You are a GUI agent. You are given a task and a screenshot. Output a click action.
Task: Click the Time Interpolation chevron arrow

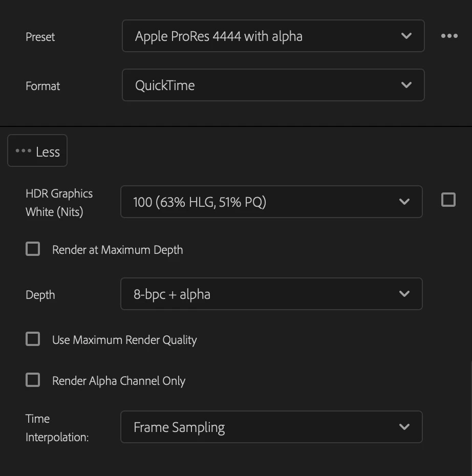pyautogui.click(x=404, y=427)
